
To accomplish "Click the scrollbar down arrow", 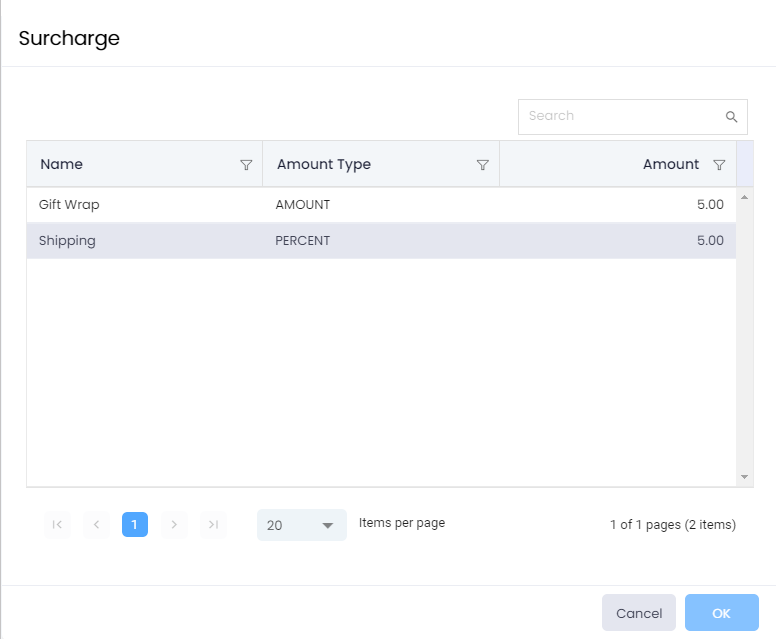I will click(x=744, y=477).
